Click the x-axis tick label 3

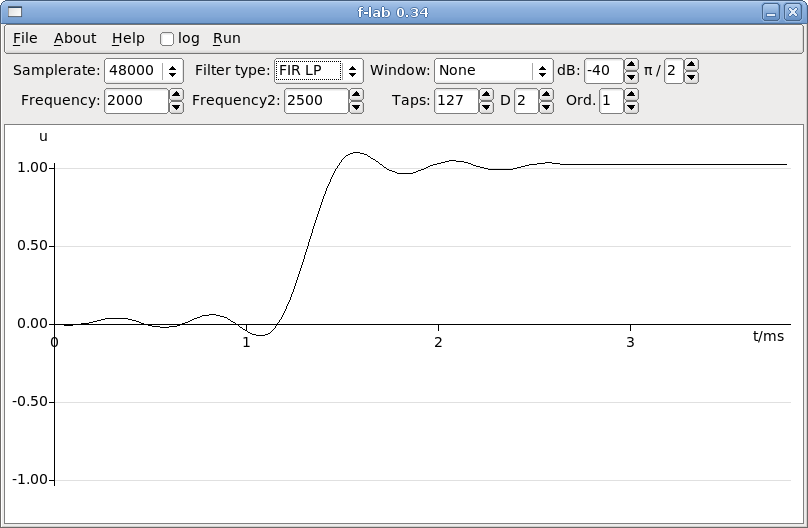coord(630,343)
